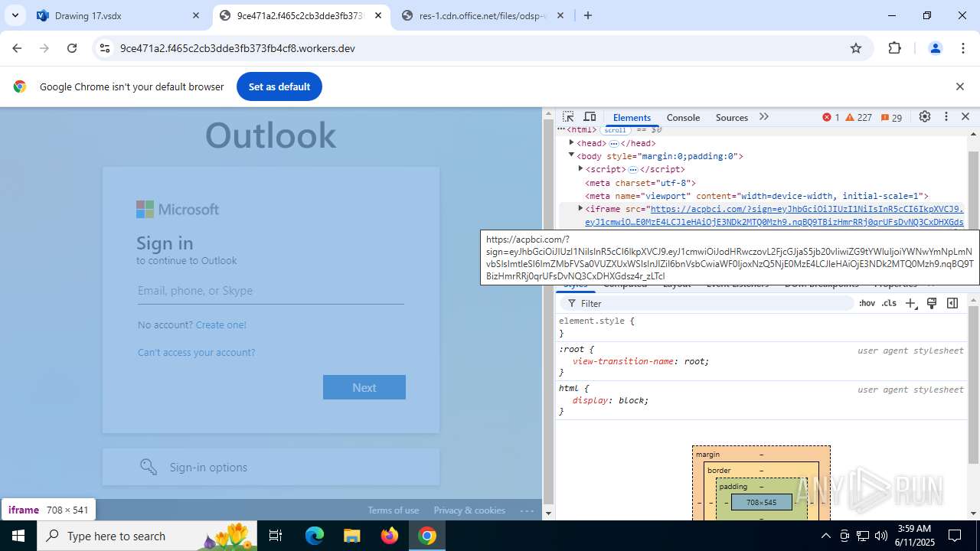This screenshot has height=551, width=980.
Task: Expand the head element node
Action: coord(571,142)
